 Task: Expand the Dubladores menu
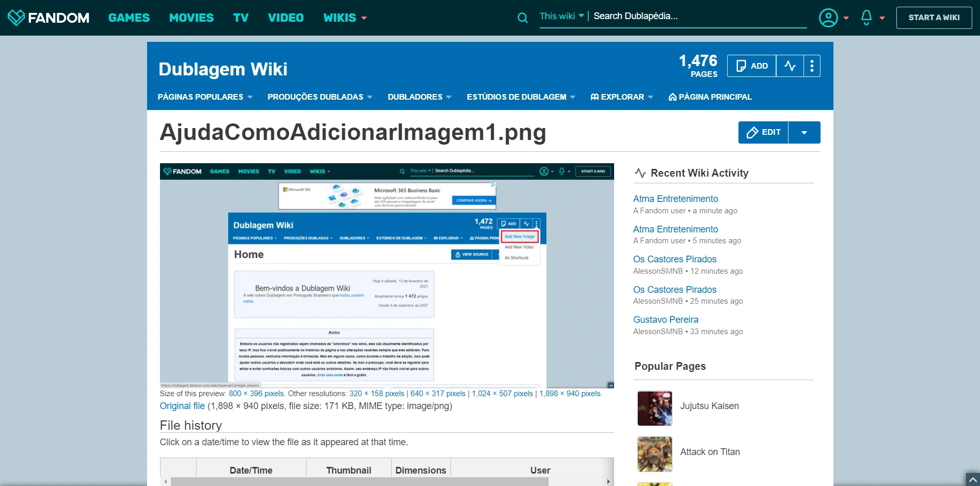click(420, 97)
